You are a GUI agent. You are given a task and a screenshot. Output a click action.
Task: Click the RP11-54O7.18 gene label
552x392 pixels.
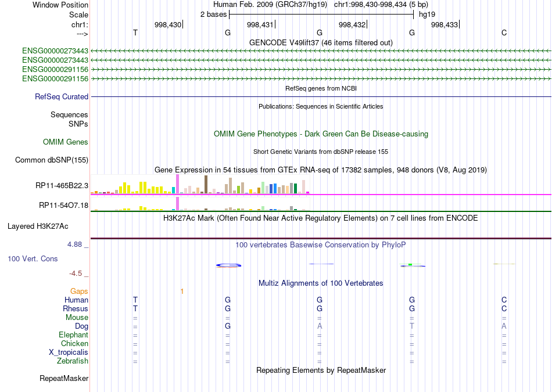click(63, 205)
